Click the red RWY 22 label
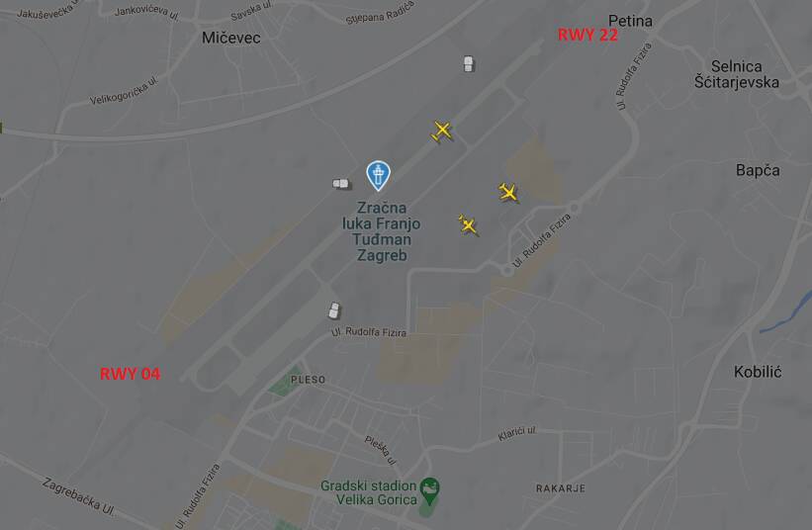This screenshot has height=530, width=812. coord(587,35)
